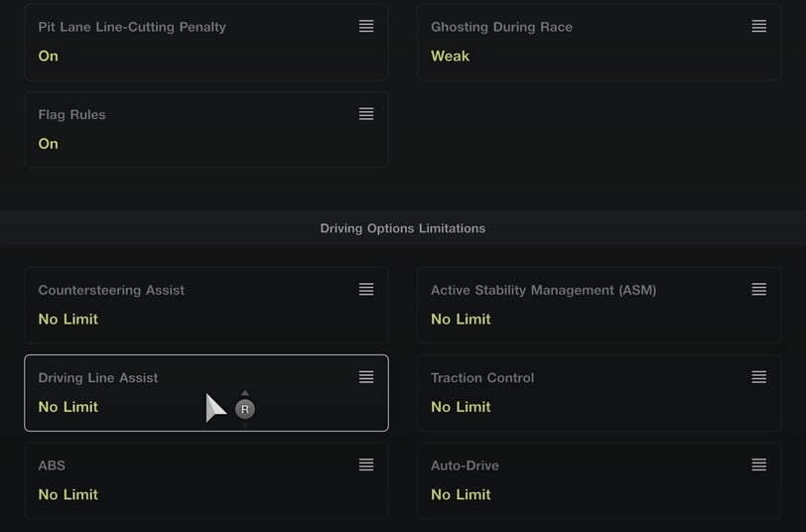Screen dimensions: 806x532
Task: Click Driving Options Limitations section header
Action: 402,228
